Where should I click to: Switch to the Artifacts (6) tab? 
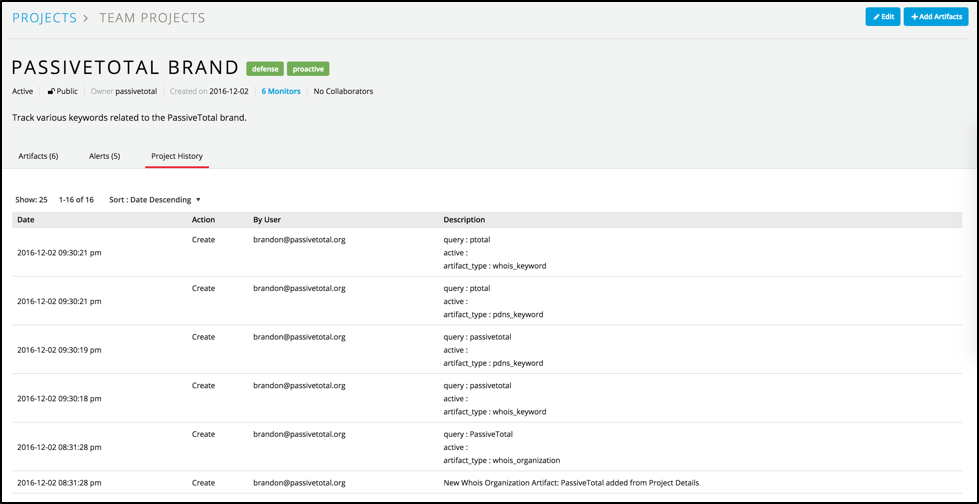38,156
